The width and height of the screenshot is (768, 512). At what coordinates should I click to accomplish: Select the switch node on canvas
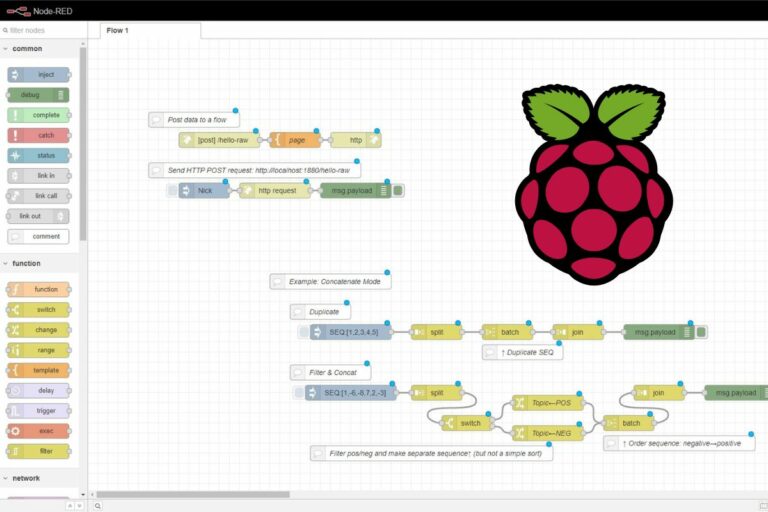[467, 423]
